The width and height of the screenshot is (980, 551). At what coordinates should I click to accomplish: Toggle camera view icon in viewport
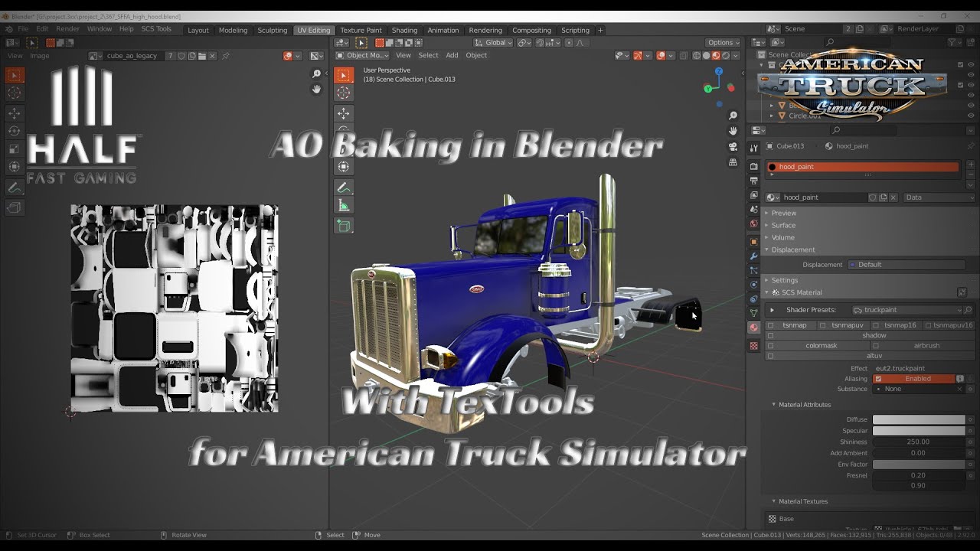point(733,147)
